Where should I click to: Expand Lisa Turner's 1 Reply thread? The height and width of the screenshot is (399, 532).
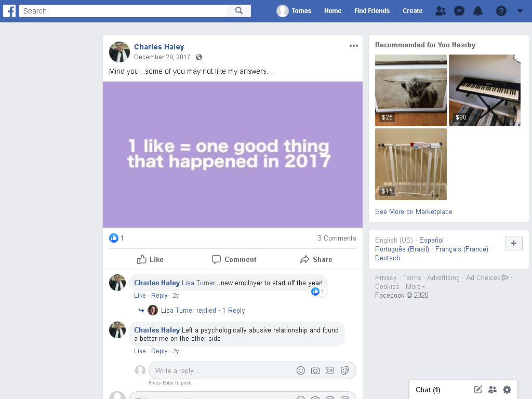(233, 310)
